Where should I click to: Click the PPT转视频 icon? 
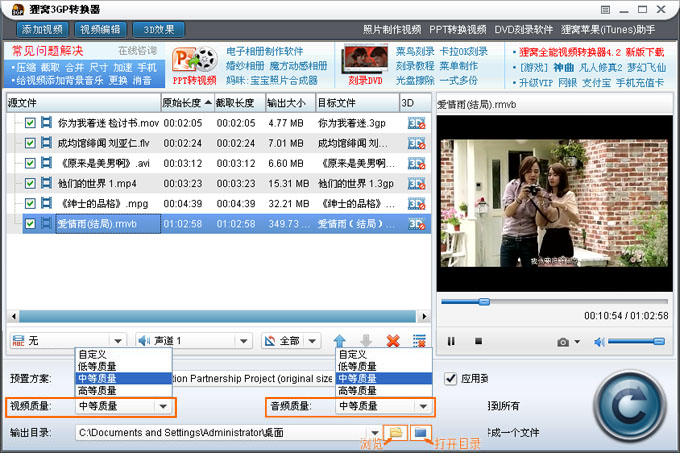[x=195, y=61]
